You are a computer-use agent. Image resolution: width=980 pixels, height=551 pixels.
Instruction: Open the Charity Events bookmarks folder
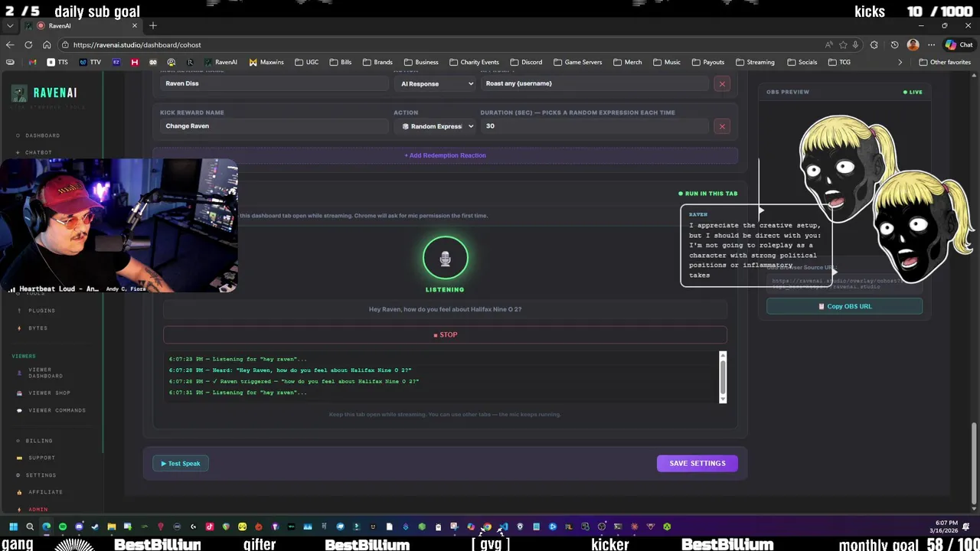coord(474,62)
